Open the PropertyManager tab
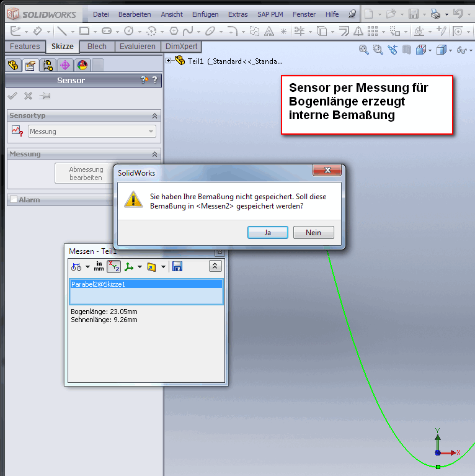The height and width of the screenshot is (476, 475). (30, 65)
